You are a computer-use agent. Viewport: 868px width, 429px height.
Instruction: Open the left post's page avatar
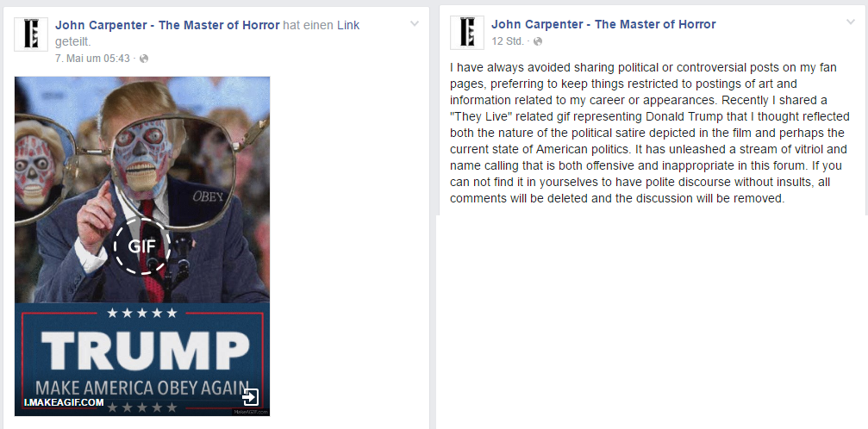(x=31, y=34)
